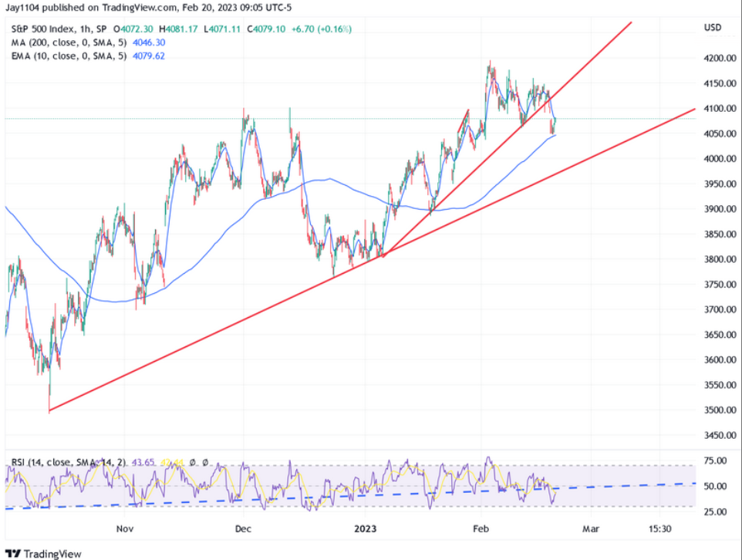742x560 pixels.
Task: Click the 4200.00 price axis label
Action: (x=720, y=58)
